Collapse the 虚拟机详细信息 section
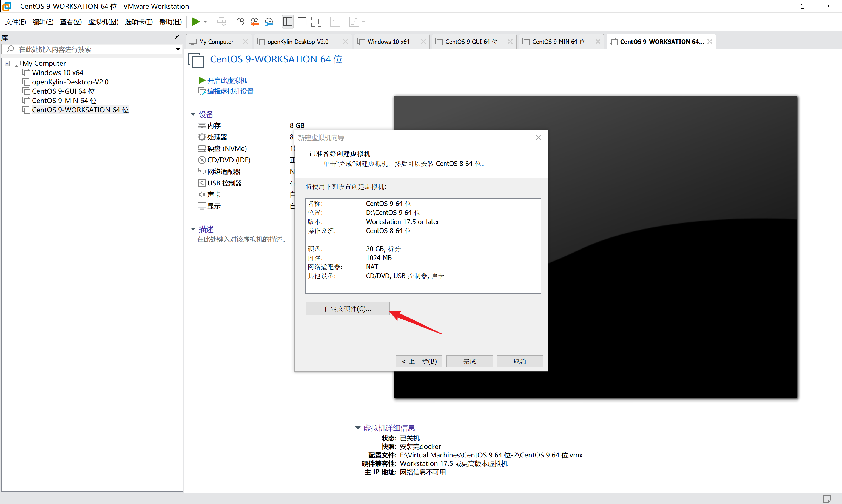The image size is (842, 504). 358,428
